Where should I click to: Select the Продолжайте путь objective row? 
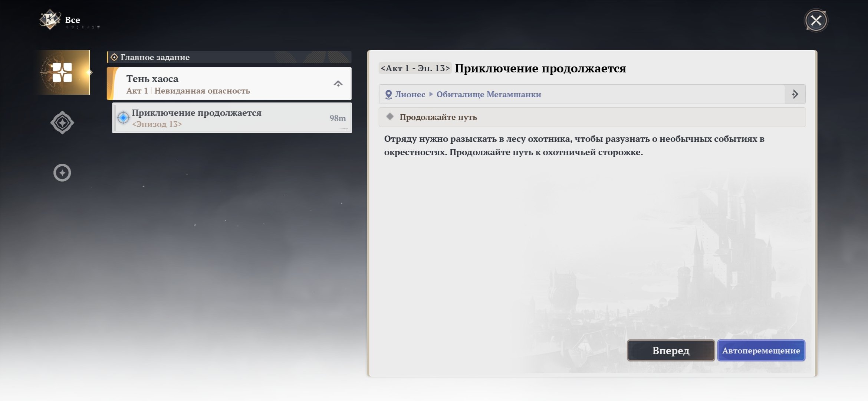pos(592,117)
